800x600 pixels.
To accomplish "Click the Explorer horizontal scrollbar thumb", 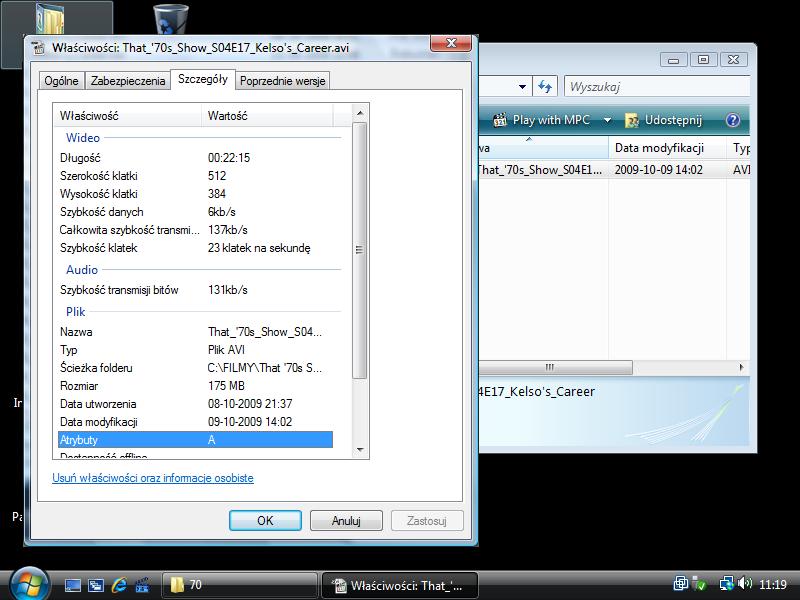I will pyautogui.click(x=556, y=367).
